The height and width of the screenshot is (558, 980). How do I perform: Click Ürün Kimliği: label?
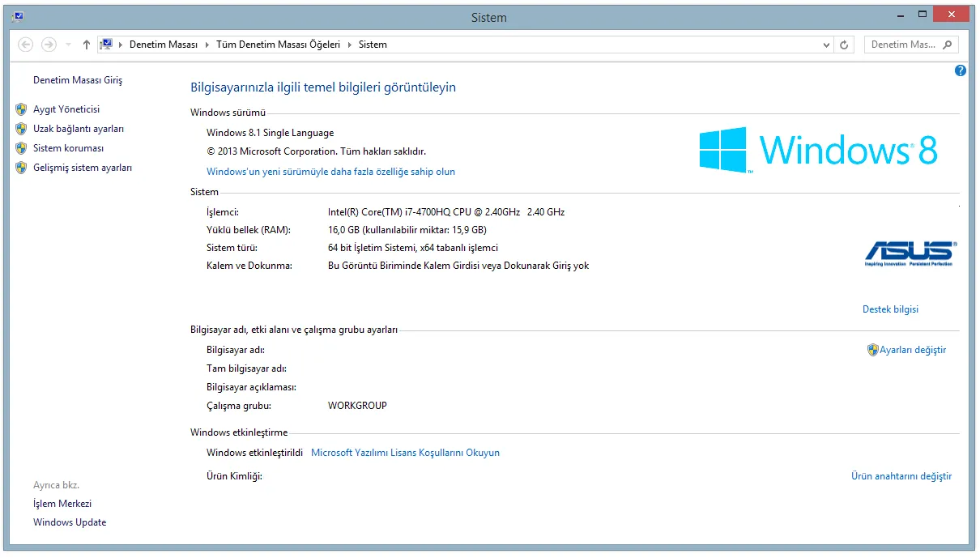click(234, 476)
